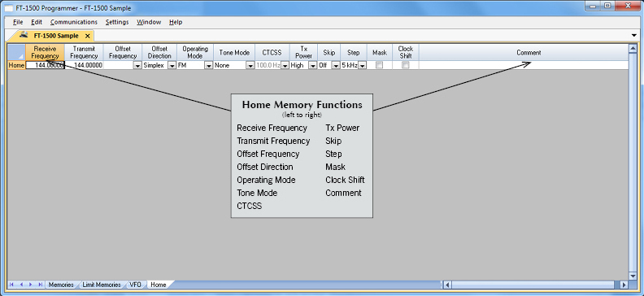Click vertical scrollbar down arrow
This screenshot has height=296, width=644.
point(633,276)
